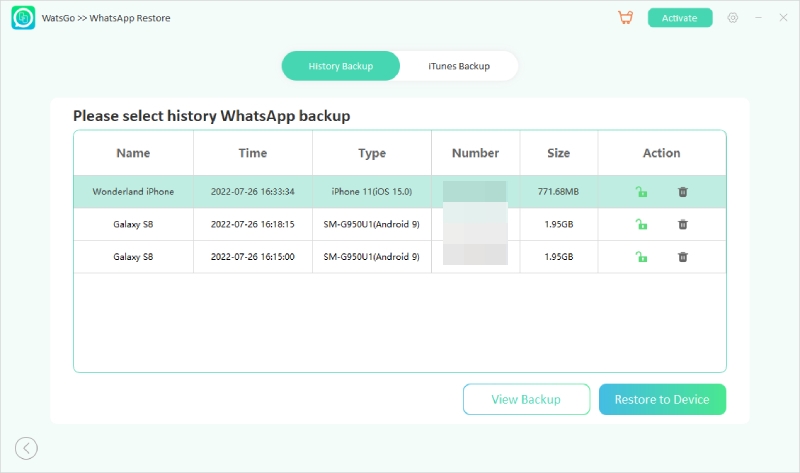Open the settings gear icon
The height and width of the screenshot is (473, 800).
coord(733,18)
